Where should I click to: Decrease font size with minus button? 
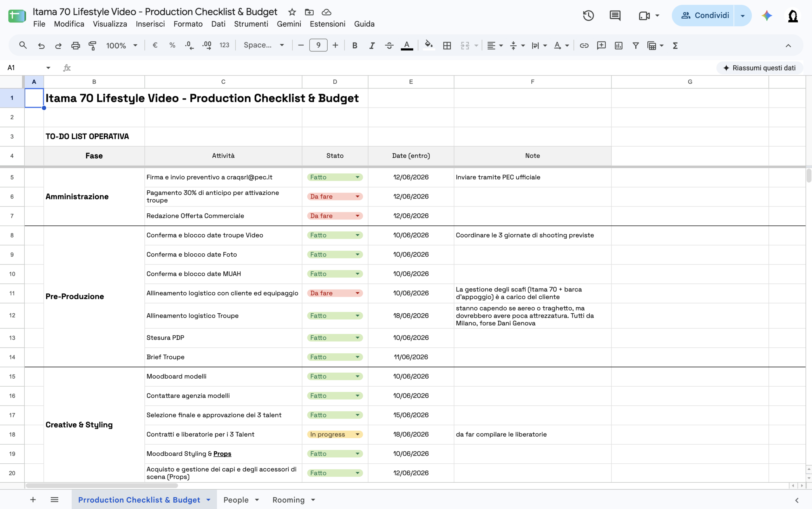[301, 45]
